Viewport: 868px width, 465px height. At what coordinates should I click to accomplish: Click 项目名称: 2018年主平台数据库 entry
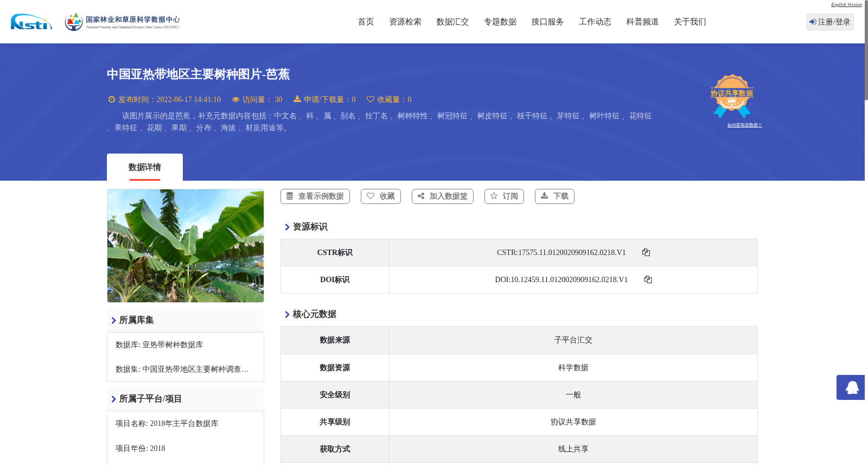167,424
